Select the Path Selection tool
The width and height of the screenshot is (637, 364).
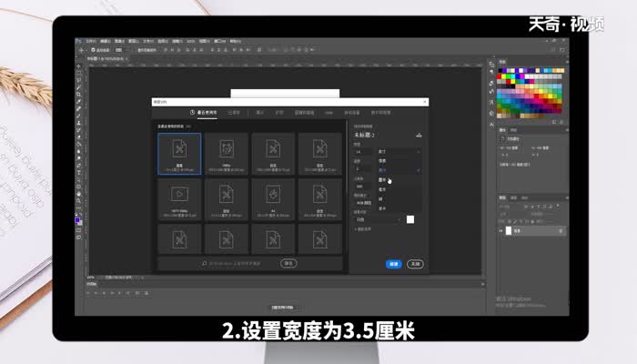point(78,179)
